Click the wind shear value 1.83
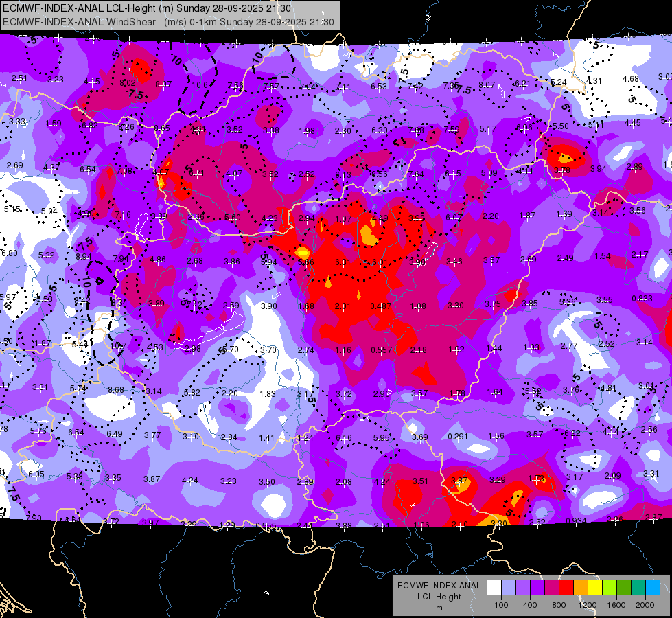 [x=268, y=393]
